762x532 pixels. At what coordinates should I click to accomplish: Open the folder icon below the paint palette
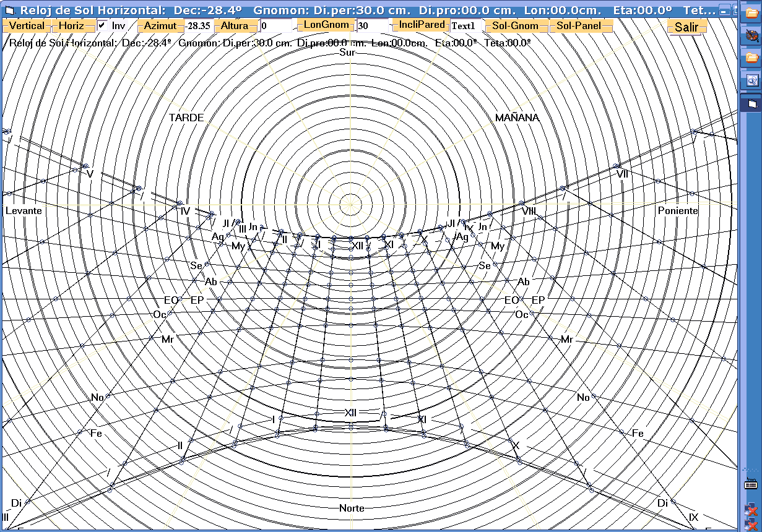751,58
